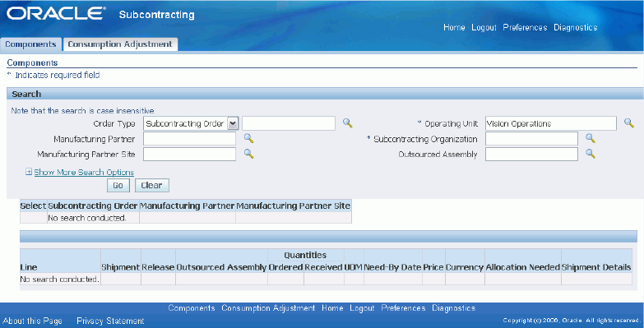This screenshot has width=644, height=328.
Task: Click the footer Consumption Adjustment link
Action: (268, 308)
